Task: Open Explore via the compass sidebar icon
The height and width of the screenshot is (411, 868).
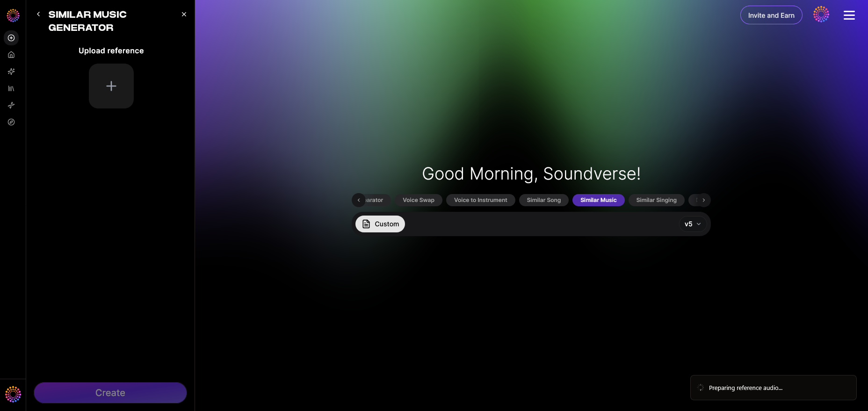Action: click(x=11, y=122)
